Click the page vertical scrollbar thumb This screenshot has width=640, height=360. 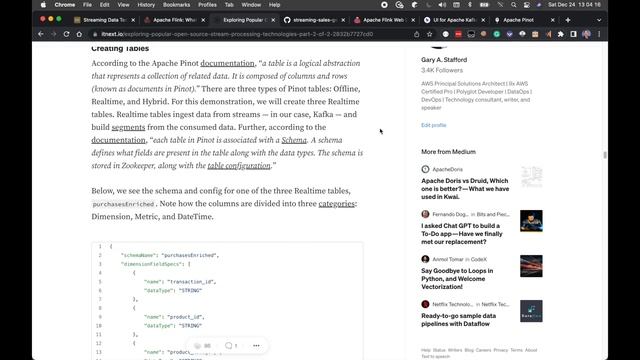click(x=605, y=155)
